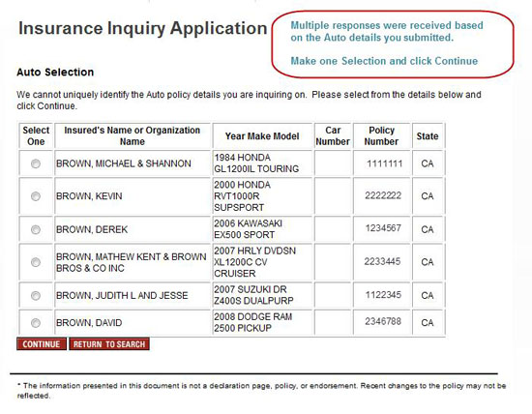Click the 2008 Dodge Ram 2500 Pickup cell
This screenshot has width=532, height=414.
(262, 322)
